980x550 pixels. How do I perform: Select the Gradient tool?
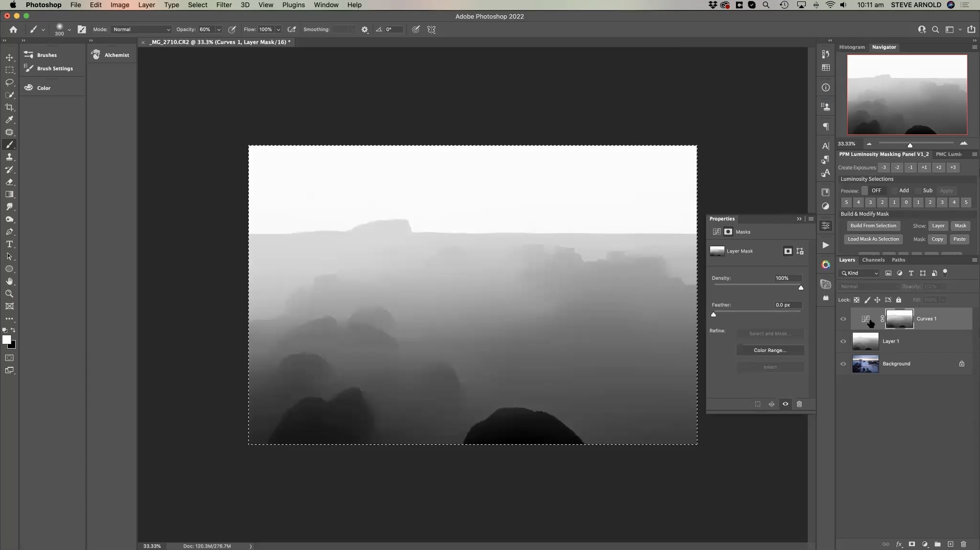[x=9, y=195]
